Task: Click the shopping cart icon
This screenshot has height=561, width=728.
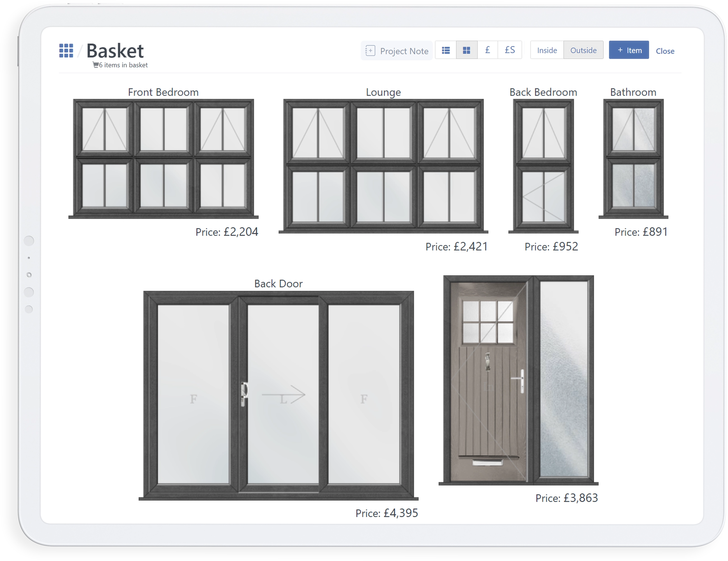Action: (96, 65)
